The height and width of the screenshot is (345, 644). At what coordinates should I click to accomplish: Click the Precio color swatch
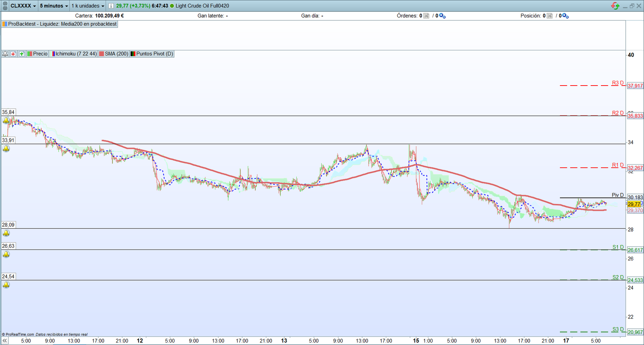click(30, 53)
